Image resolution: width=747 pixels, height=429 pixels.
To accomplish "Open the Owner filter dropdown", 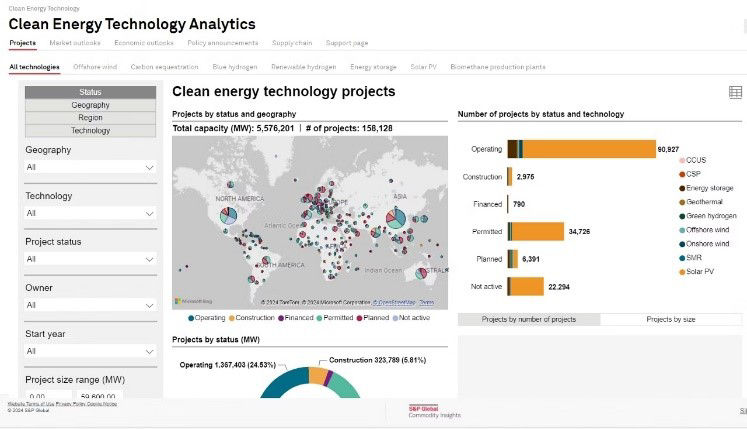I will [x=91, y=305].
